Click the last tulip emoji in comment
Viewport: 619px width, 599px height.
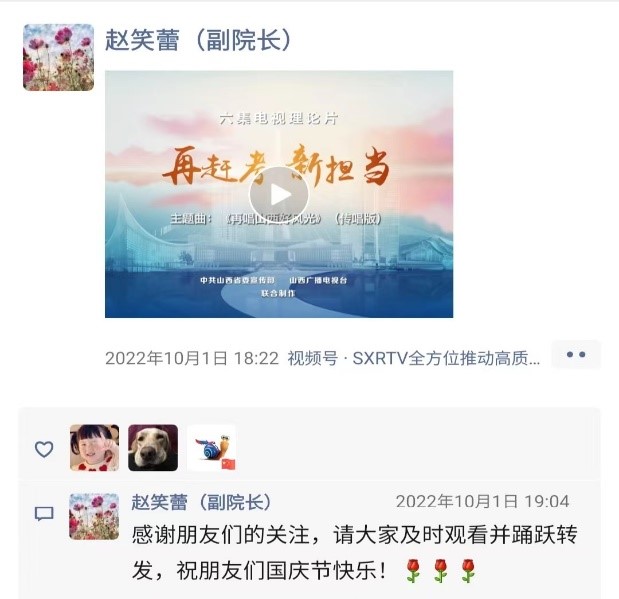pos(468,571)
